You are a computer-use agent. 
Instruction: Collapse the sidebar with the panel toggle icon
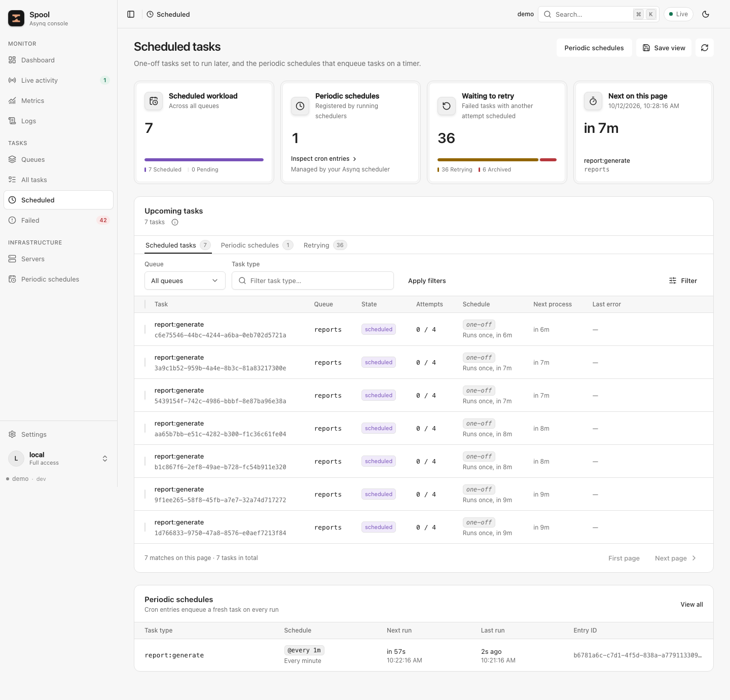131,14
